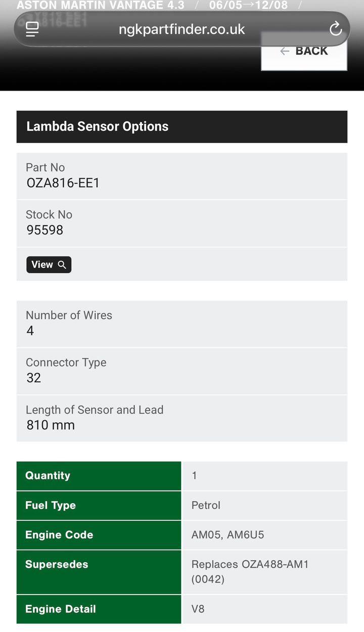Tap the magnifier icon on View button
364x632 pixels.
62,265
